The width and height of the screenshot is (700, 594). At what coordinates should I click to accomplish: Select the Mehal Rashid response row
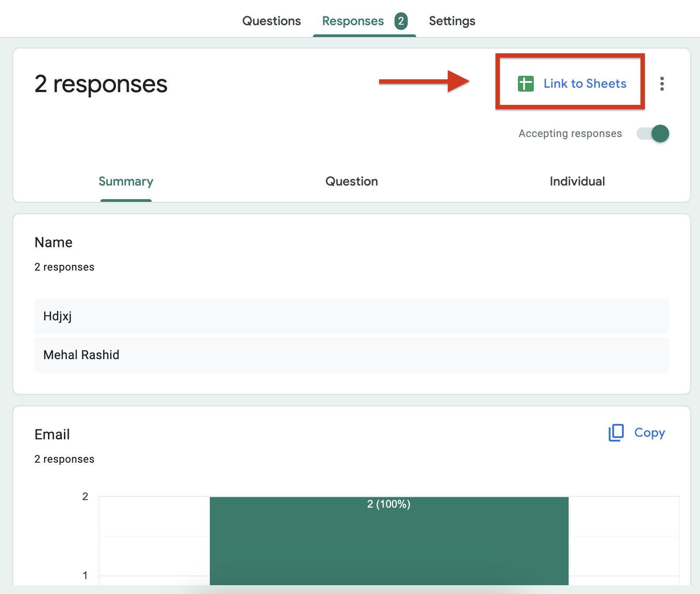coord(351,355)
